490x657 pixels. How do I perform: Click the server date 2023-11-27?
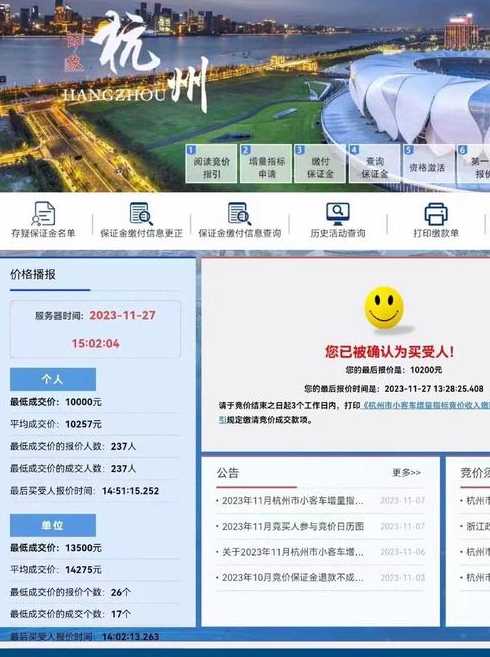122,315
